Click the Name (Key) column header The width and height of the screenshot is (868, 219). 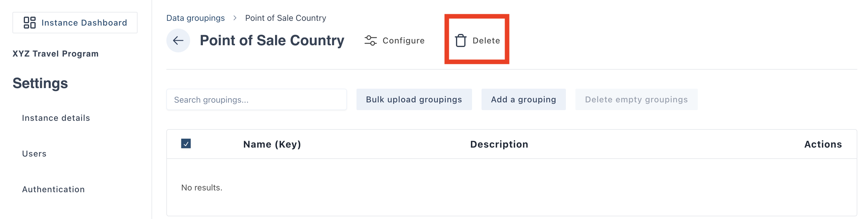click(272, 144)
